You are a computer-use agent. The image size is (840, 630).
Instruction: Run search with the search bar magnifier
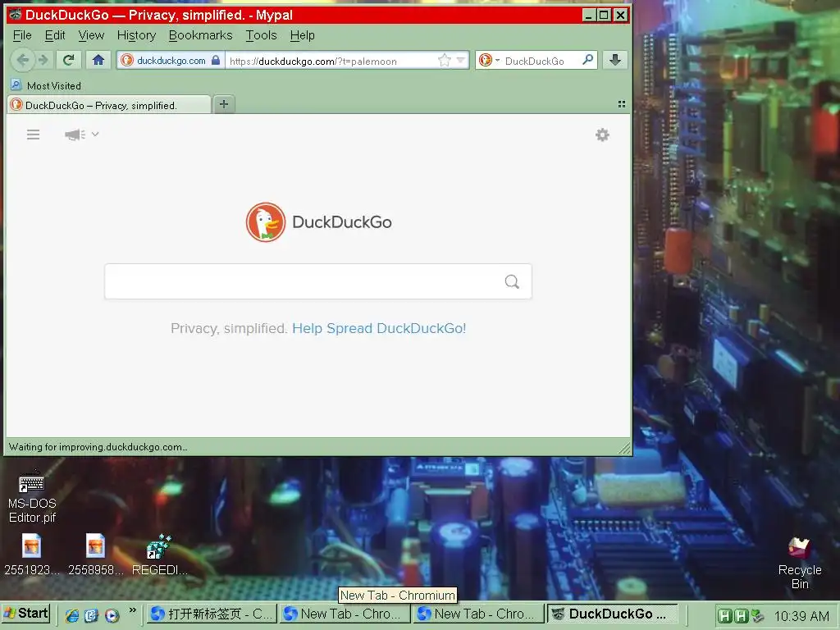click(587, 60)
